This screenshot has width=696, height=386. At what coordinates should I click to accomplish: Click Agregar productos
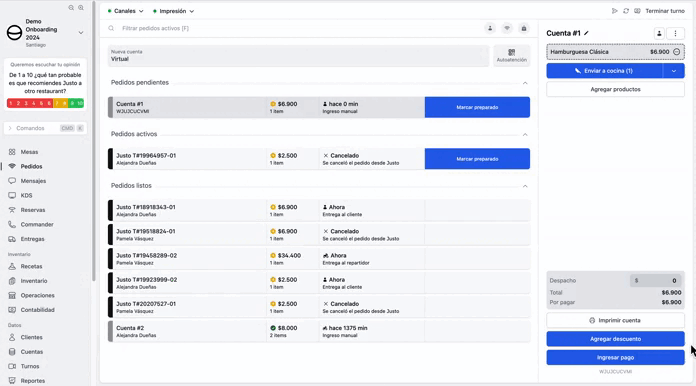pos(615,90)
